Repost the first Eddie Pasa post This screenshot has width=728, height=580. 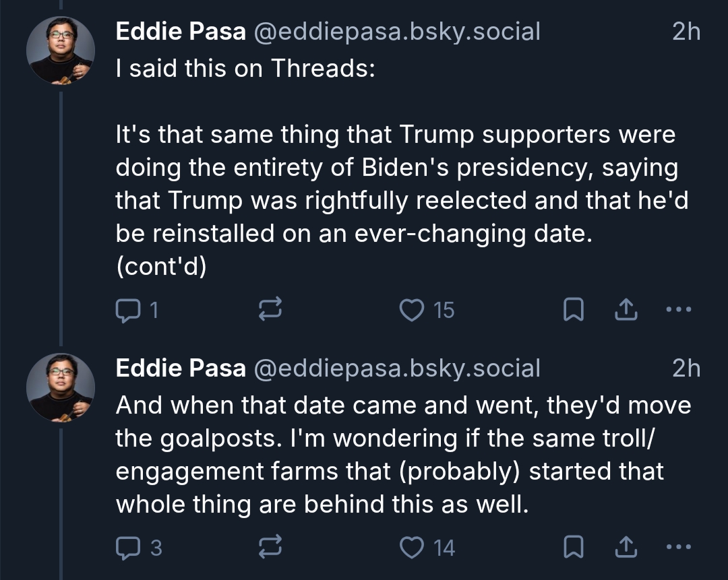tap(270, 310)
